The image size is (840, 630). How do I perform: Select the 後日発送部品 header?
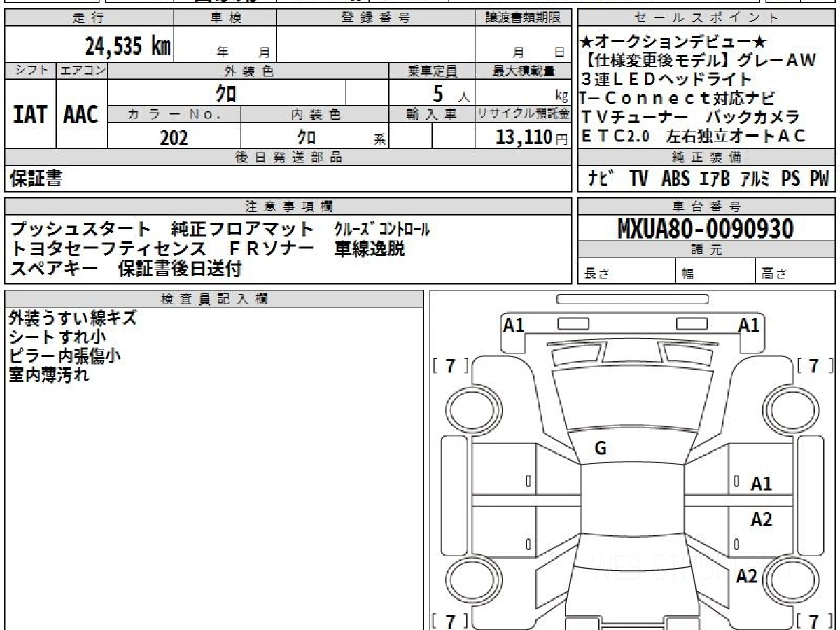(288, 157)
